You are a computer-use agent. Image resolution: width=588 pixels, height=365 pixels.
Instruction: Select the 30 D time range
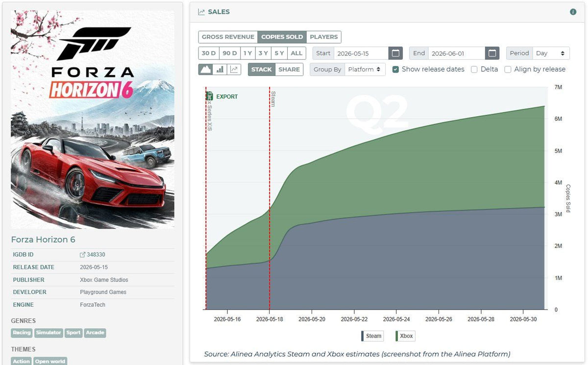[209, 53]
